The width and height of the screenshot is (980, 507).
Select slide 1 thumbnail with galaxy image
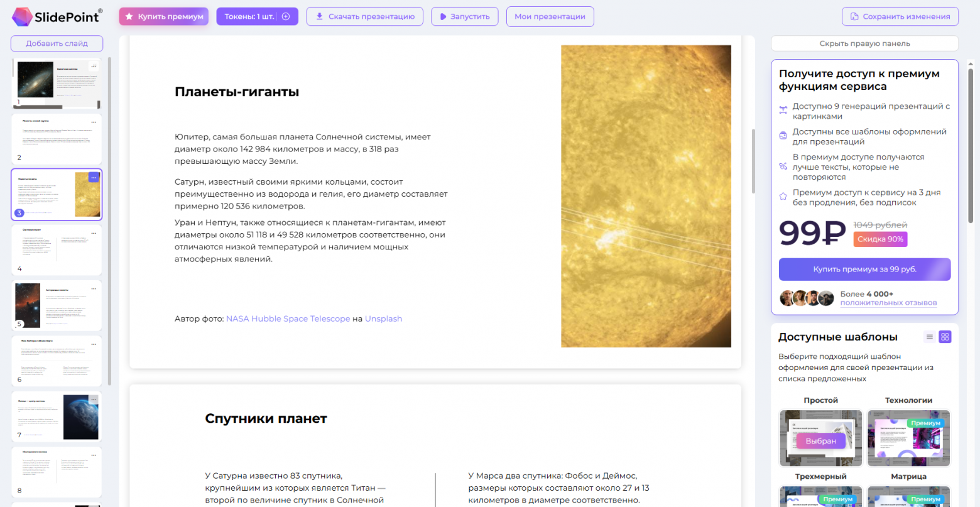click(57, 84)
